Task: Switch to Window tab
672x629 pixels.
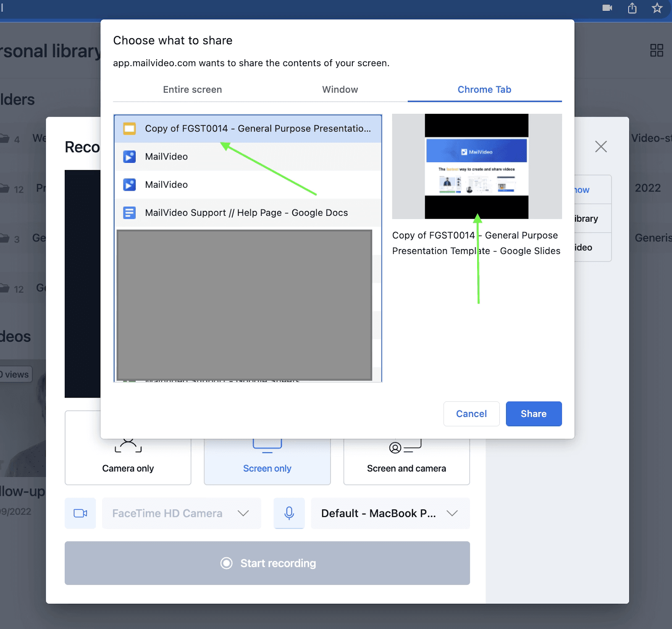Action: pyautogui.click(x=340, y=89)
